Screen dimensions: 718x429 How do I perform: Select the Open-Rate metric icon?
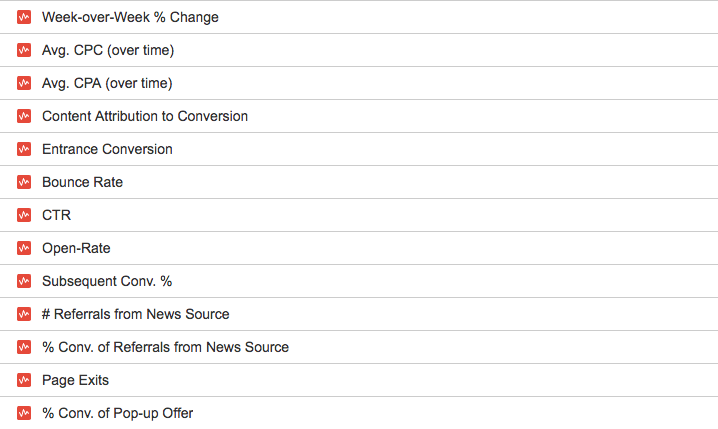pyautogui.click(x=24, y=248)
